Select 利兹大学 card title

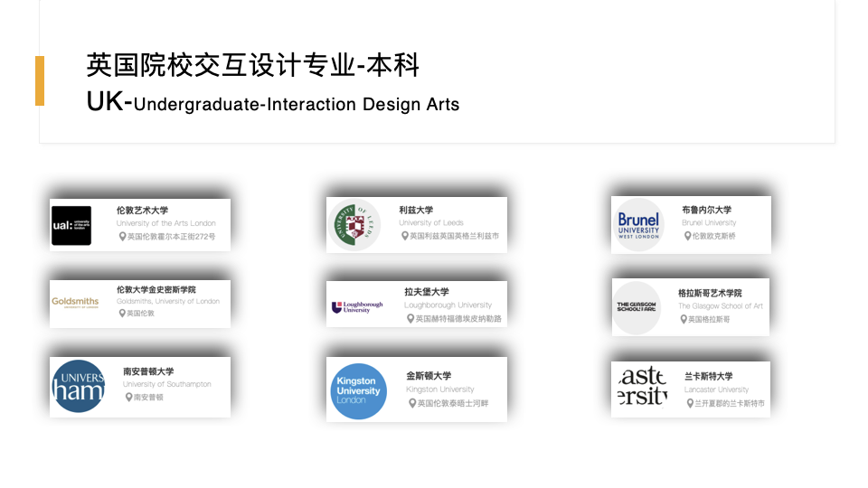tap(416, 211)
